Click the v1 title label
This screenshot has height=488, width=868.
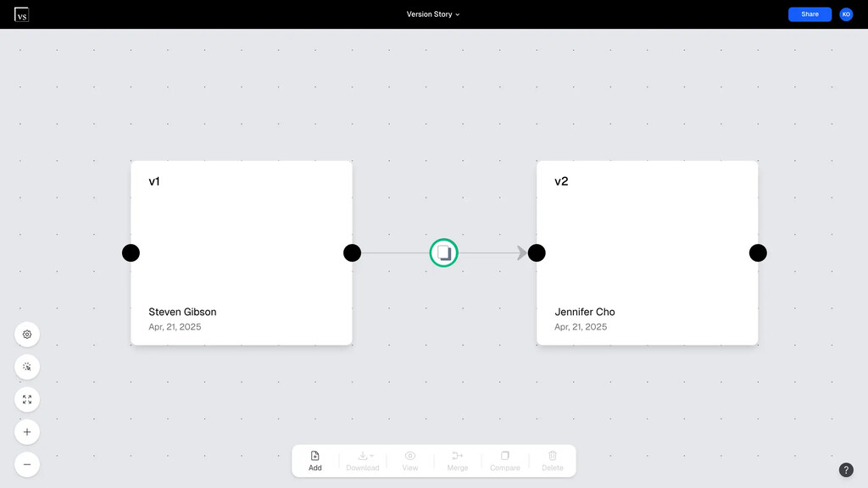point(154,181)
